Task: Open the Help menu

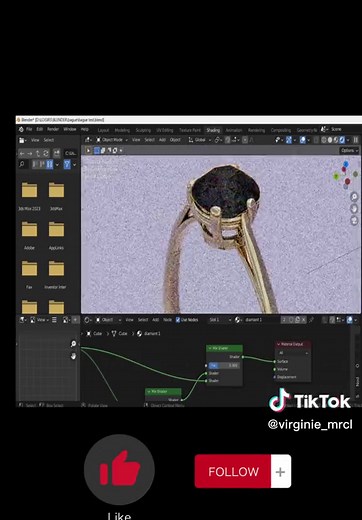Action: (x=85, y=129)
